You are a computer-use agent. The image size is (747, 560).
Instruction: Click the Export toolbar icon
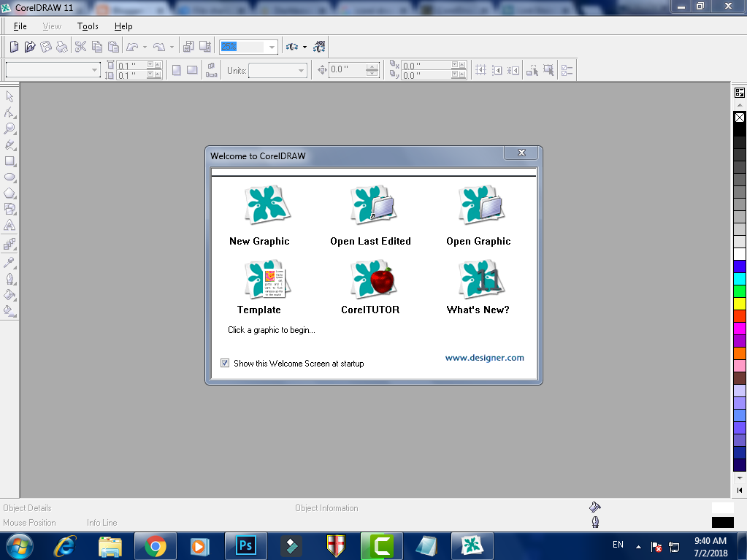(205, 46)
